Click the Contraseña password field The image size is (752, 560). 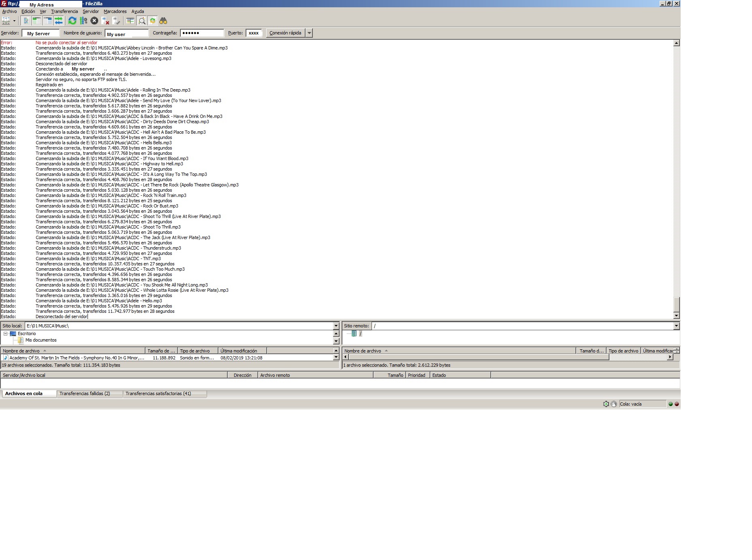202,33
